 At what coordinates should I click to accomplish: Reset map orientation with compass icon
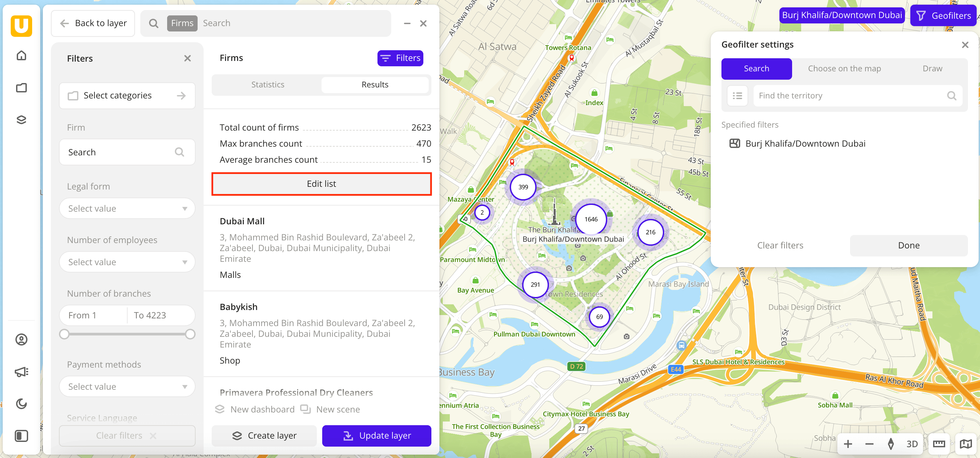pyautogui.click(x=891, y=444)
